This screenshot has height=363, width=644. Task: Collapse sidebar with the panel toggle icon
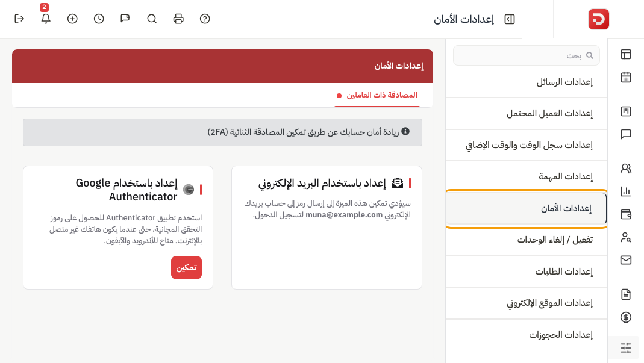click(x=509, y=19)
